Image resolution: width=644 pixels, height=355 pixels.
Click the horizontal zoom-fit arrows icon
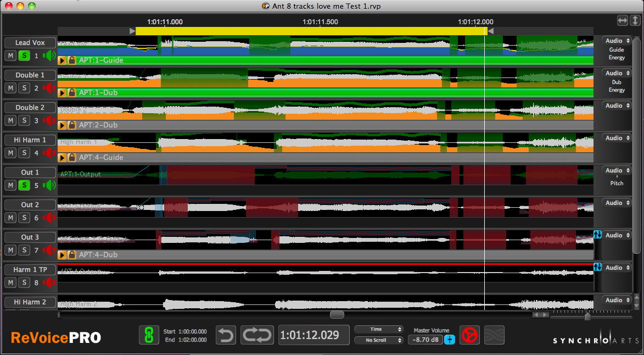[622, 20]
